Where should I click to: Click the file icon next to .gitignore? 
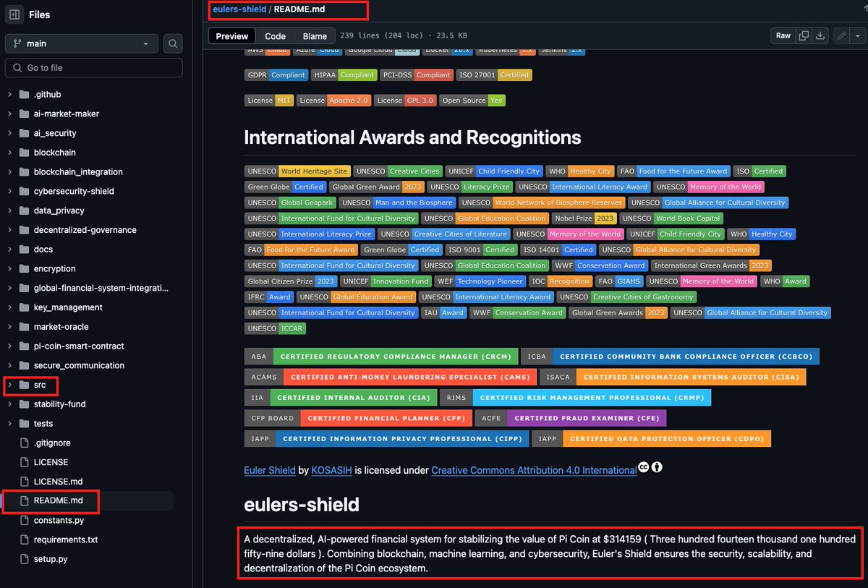[x=25, y=443]
